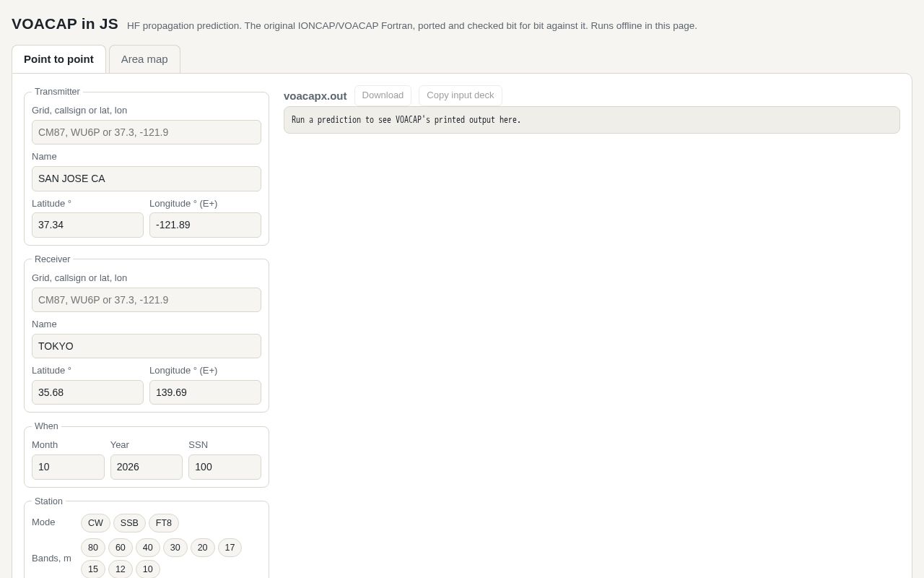Click the output box reading 'Run a prediction'
The height and width of the screenshot is (578, 924).
pyautogui.click(x=592, y=120)
